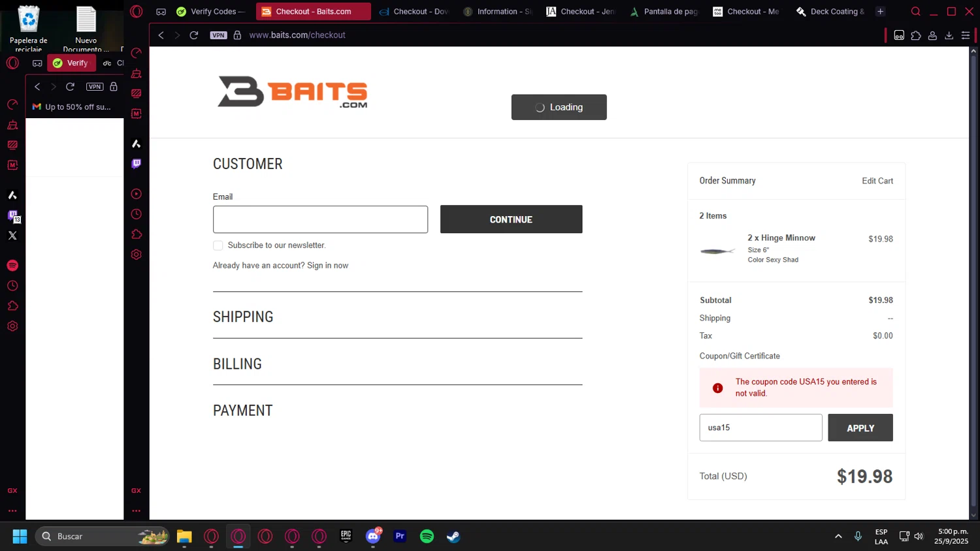The image size is (980, 551).
Task: Reload page in the background Verify window
Action: pyautogui.click(x=70, y=86)
